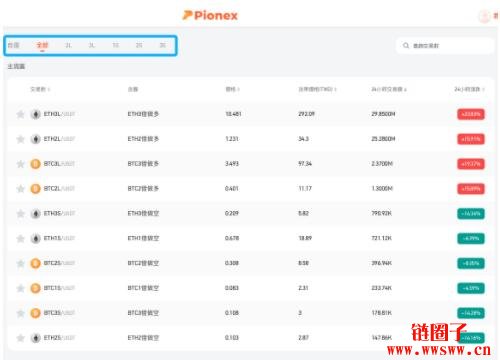Screen dimensions: 500x360
Task: Open the BTC3L/USDT trading pair
Action: click(59, 164)
